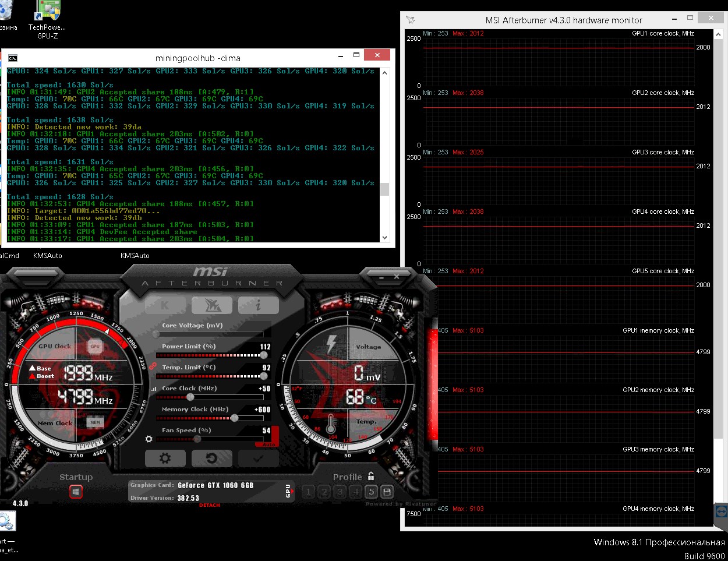Image resolution: width=728 pixels, height=561 pixels.
Task: Toggle Startup mode with the Windows icon
Action: point(76,492)
